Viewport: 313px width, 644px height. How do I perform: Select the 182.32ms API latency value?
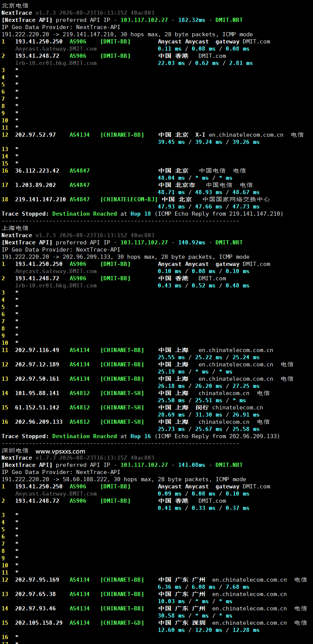coord(192,20)
